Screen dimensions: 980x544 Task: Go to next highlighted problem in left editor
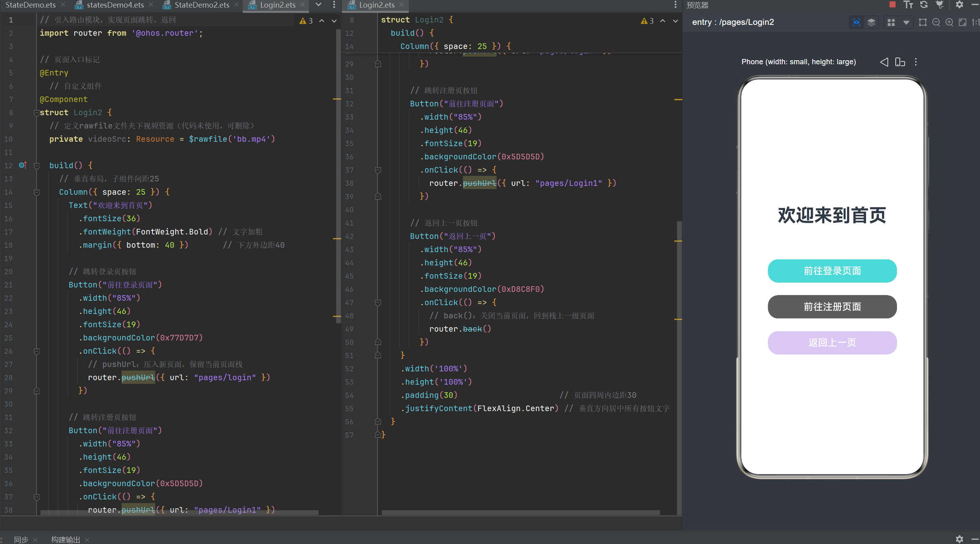[334, 21]
